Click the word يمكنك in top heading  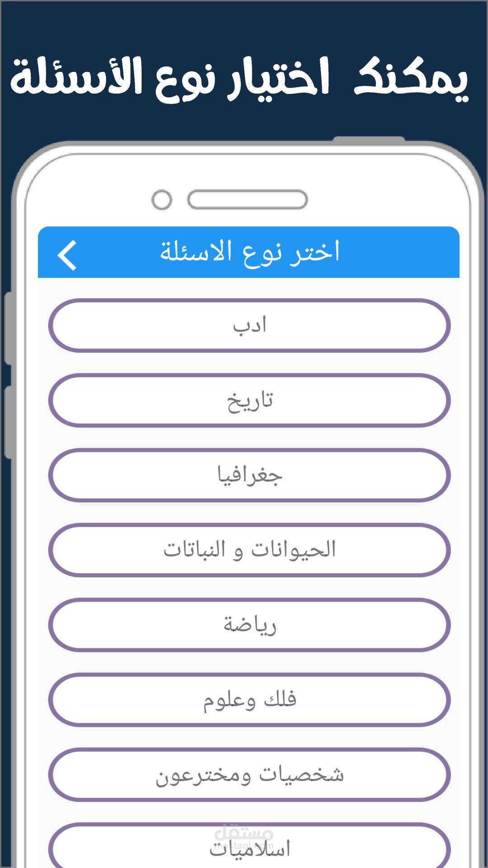coord(410,78)
